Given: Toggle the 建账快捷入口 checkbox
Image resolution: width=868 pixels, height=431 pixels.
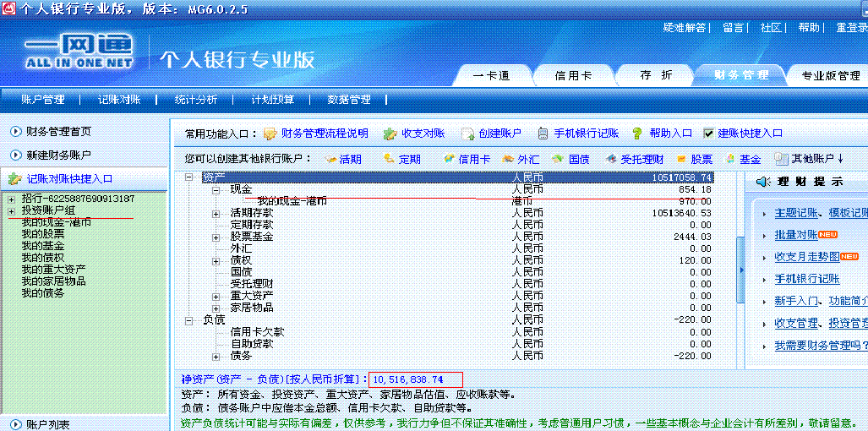Looking at the screenshot, I should click(708, 134).
